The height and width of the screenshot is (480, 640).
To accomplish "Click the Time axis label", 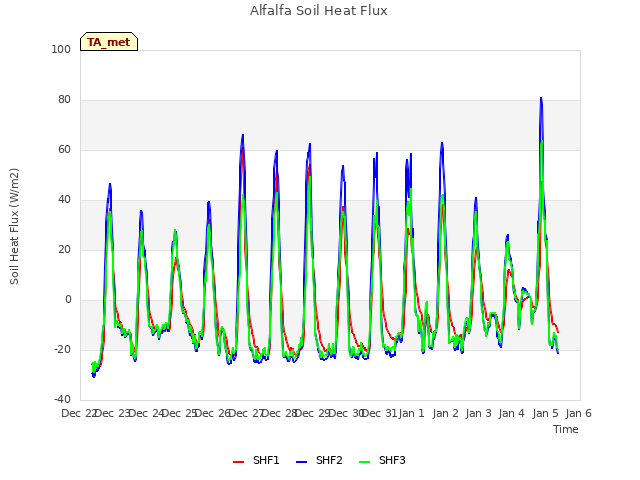I will [566, 429].
